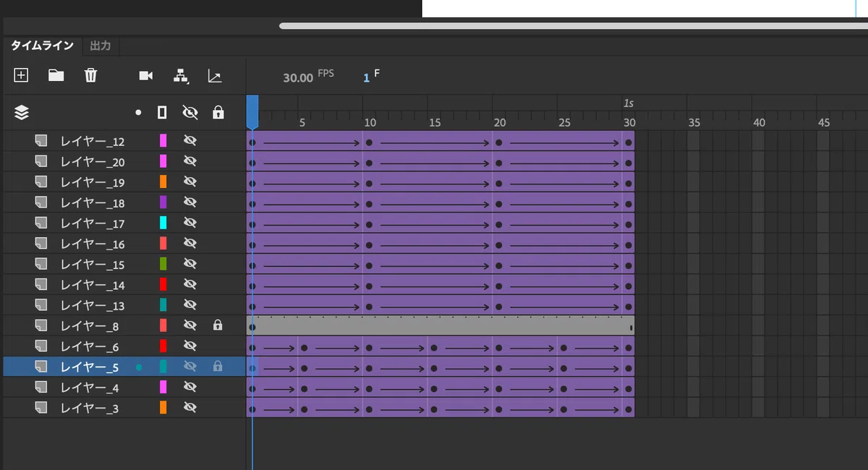This screenshot has width=868, height=470.
Task: Select layer レイヤー_20
Action: click(x=93, y=161)
